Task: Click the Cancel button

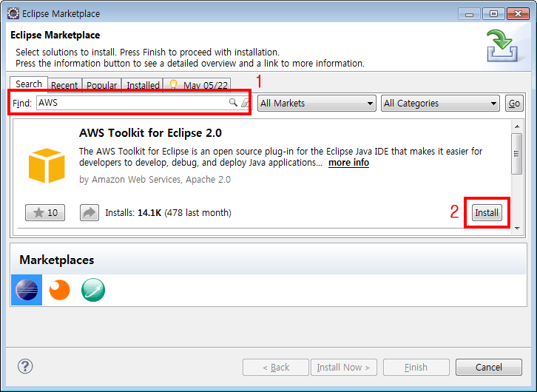Action: [x=489, y=367]
